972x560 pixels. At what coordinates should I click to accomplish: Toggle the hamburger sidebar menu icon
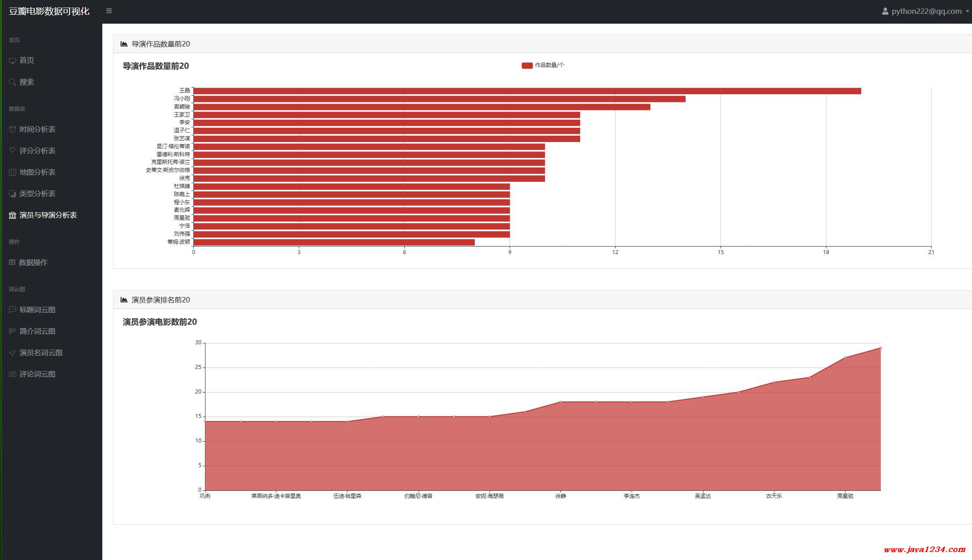pyautogui.click(x=109, y=11)
